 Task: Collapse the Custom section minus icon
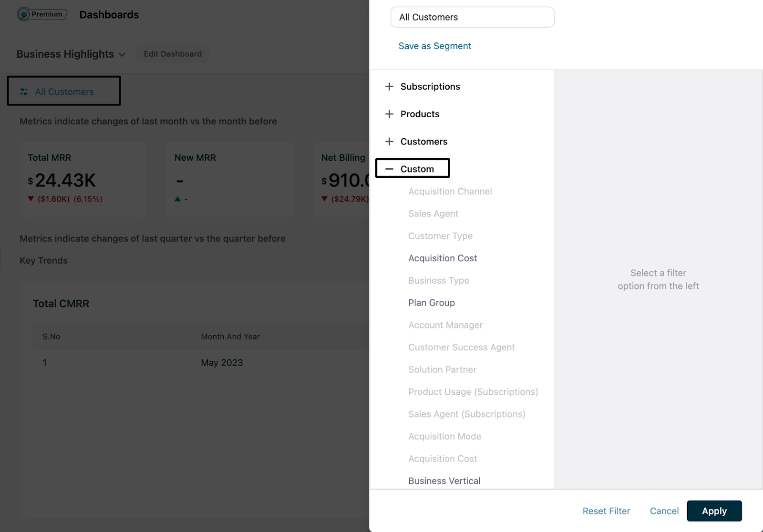pyautogui.click(x=389, y=169)
